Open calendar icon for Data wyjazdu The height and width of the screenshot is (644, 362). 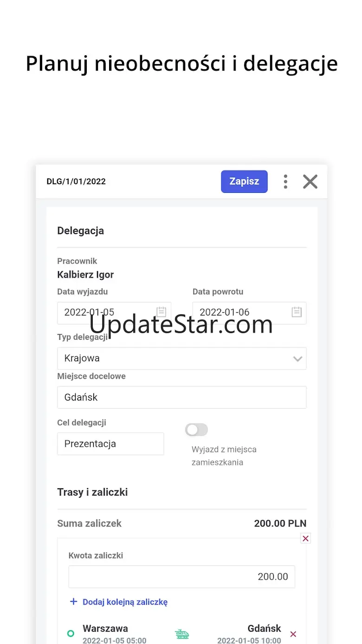(161, 312)
